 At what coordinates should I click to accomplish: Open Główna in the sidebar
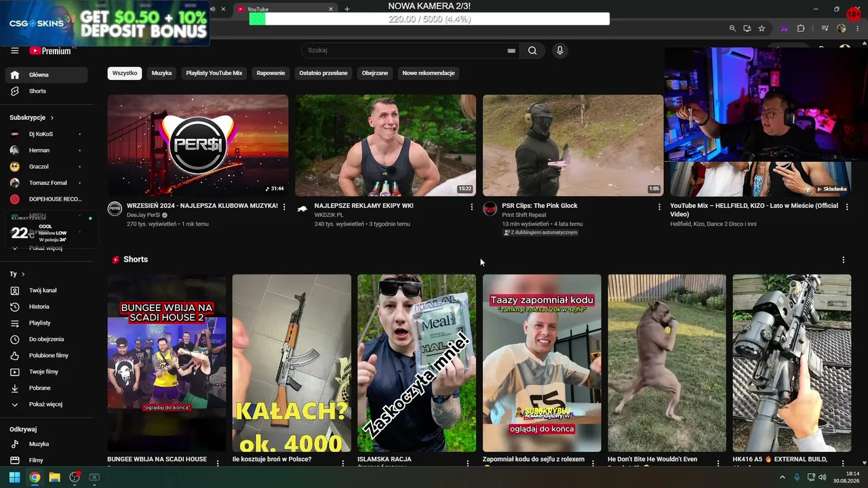pos(46,75)
